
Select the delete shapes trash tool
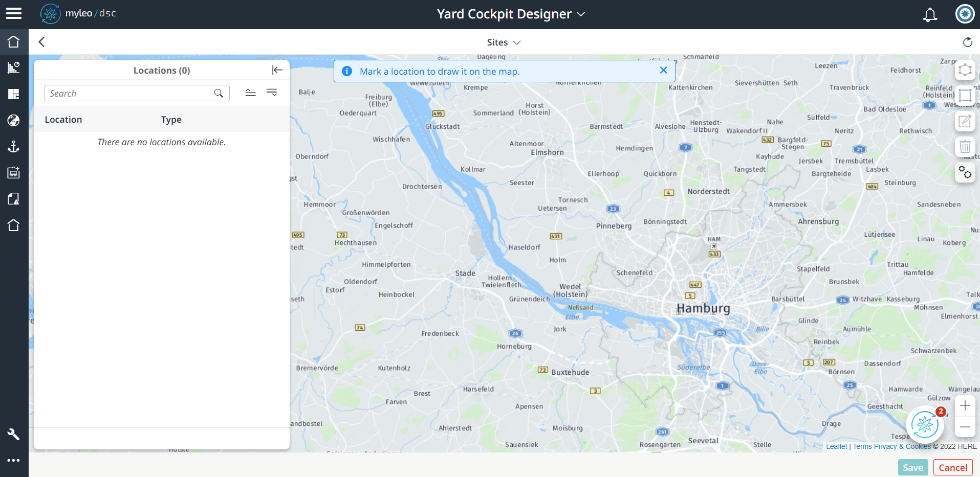pos(965,147)
